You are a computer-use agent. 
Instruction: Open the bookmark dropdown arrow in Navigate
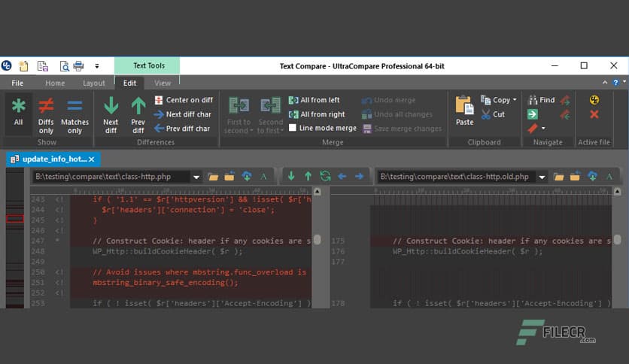click(543, 129)
